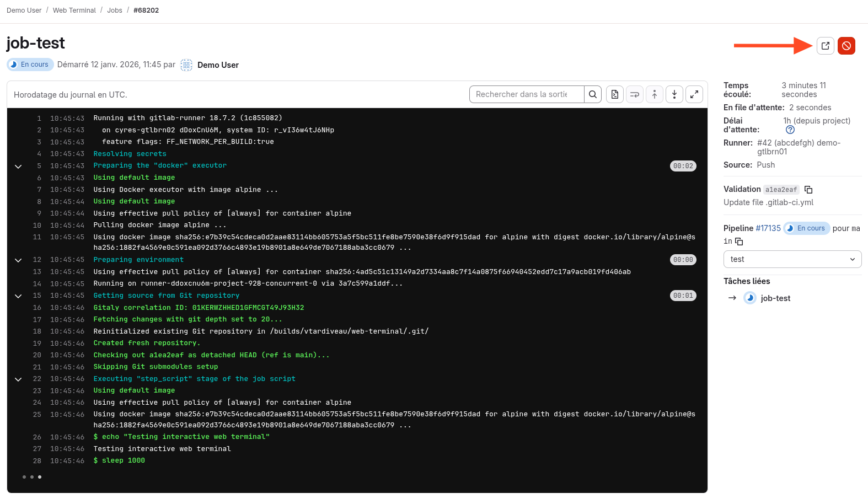Viewport: 868px width, 504px height.
Task: Open the debug terminal button beside cancel
Action: point(825,46)
